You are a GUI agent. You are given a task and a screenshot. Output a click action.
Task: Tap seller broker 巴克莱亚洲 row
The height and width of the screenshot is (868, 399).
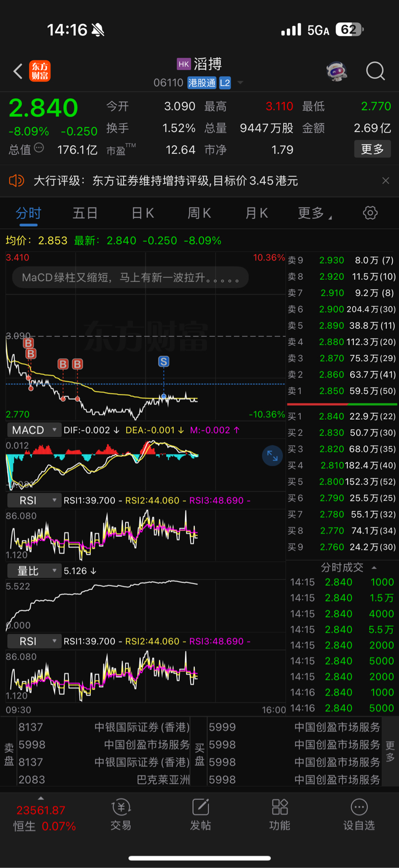pyautogui.click(x=104, y=779)
